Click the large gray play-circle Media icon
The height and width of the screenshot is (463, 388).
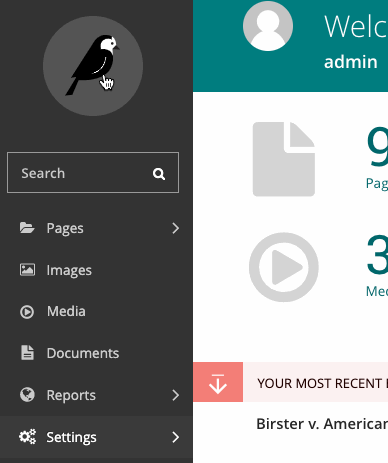click(284, 267)
